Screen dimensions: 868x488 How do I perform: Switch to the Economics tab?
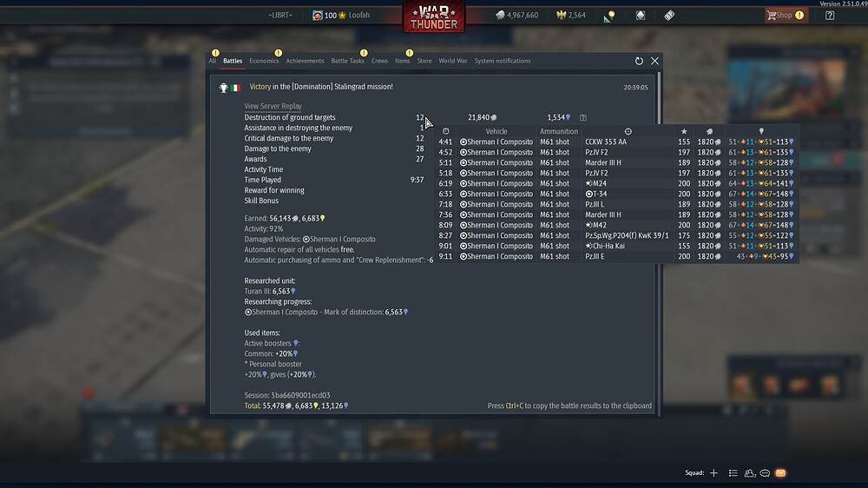click(x=264, y=61)
